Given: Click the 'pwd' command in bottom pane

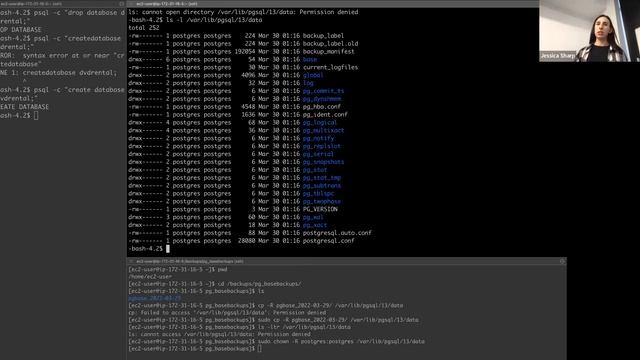Looking at the screenshot, I should coord(222,270).
